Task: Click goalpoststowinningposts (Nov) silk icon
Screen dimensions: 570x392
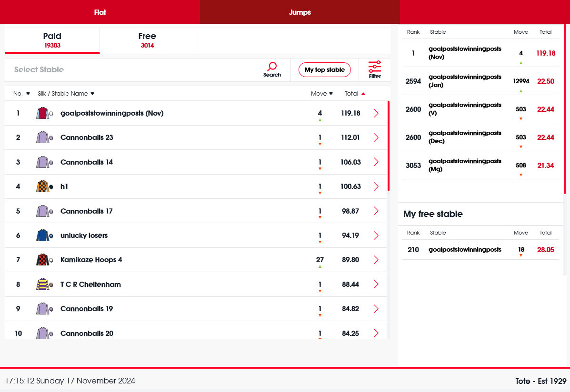Action: click(43, 113)
